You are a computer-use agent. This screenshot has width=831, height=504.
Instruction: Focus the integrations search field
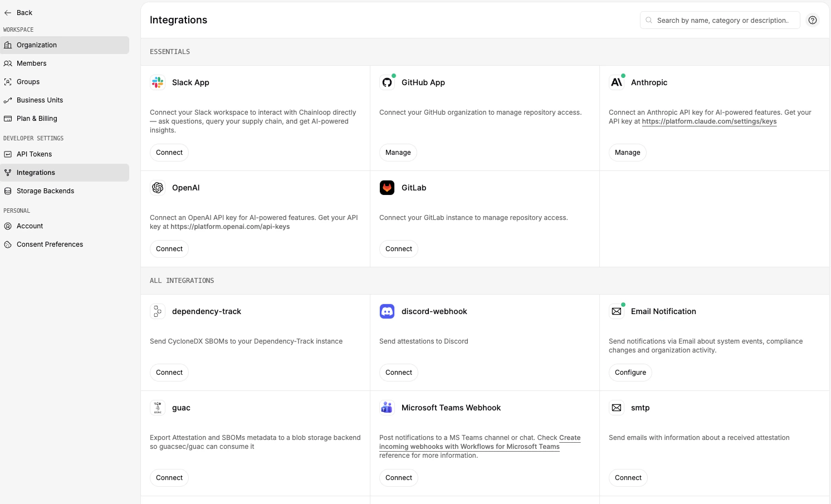[x=720, y=20]
